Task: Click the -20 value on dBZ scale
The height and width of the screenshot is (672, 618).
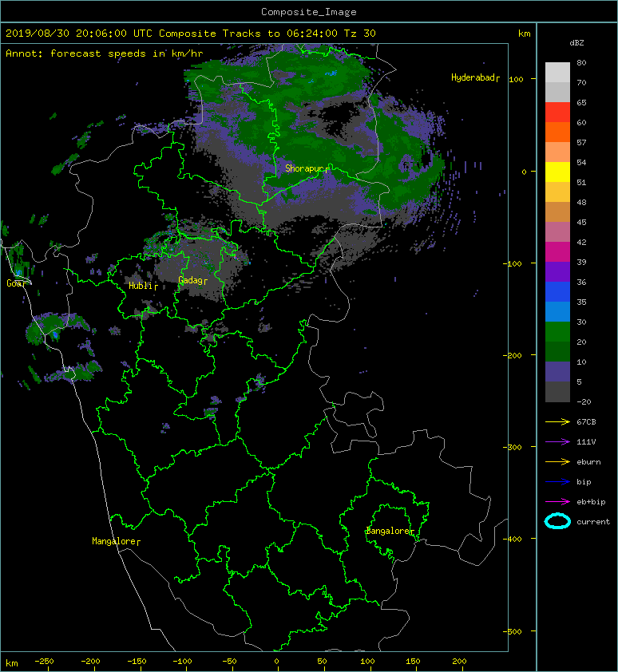Action: pyautogui.click(x=584, y=402)
